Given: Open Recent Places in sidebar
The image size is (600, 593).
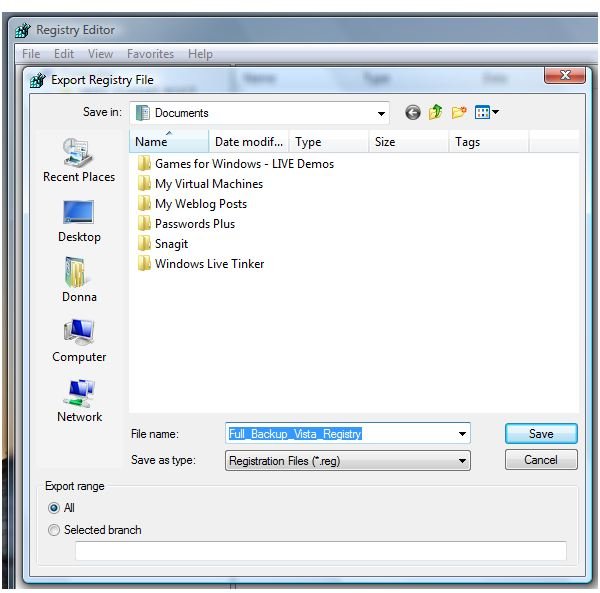Looking at the screenshot, I should [79, 160].
